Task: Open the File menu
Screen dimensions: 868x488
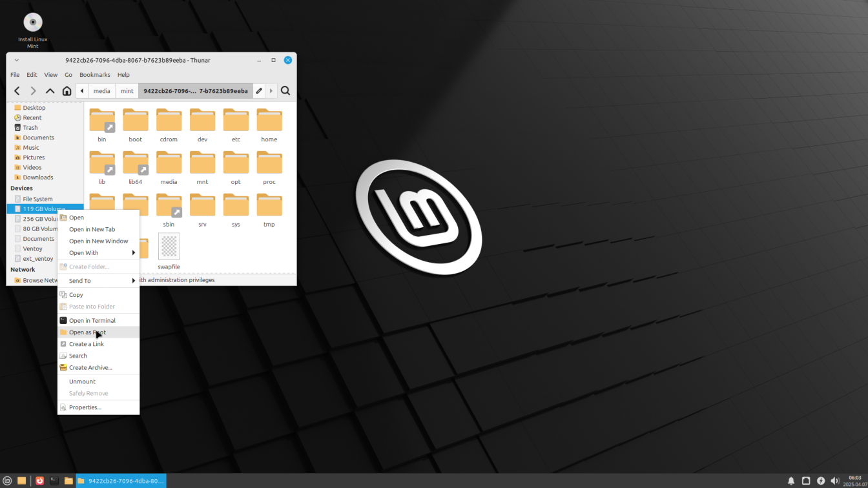Action: 15,75
